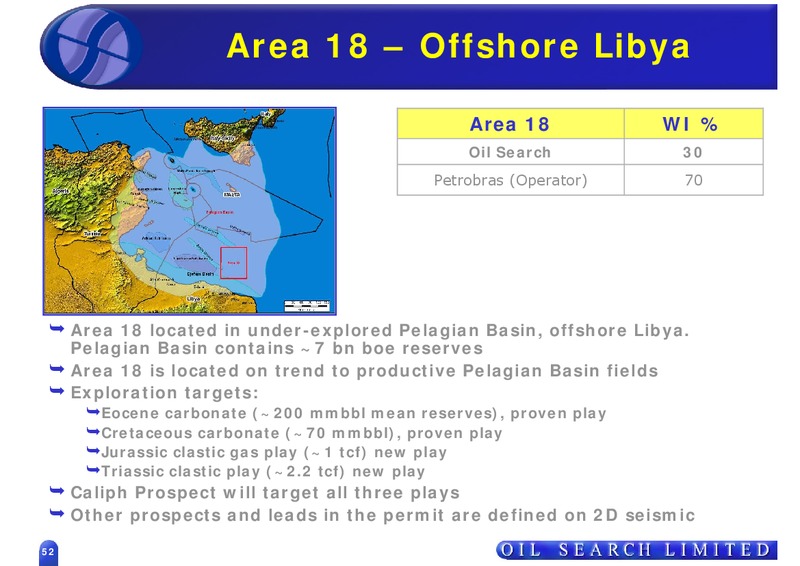
Task: Click the bullet 'Area 18 located in under-explored Pelagian Basin'
Action: (x=380, y=330)
